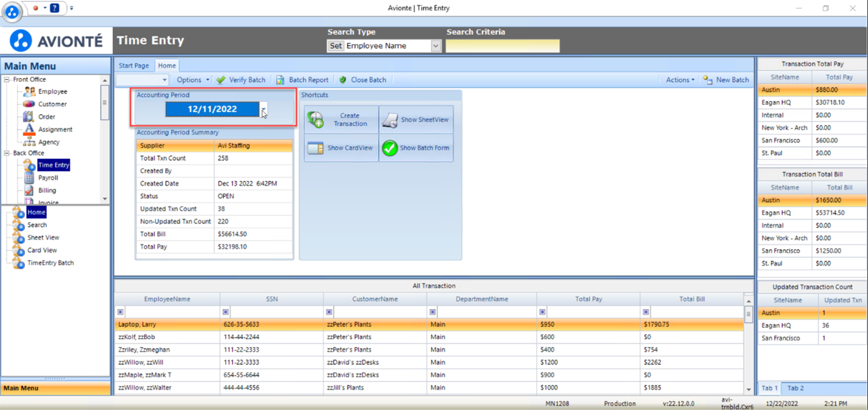The image size is (868, 410).
Task: Select San Francisco row in Transaction Total Bill
Action: point(812,251)
